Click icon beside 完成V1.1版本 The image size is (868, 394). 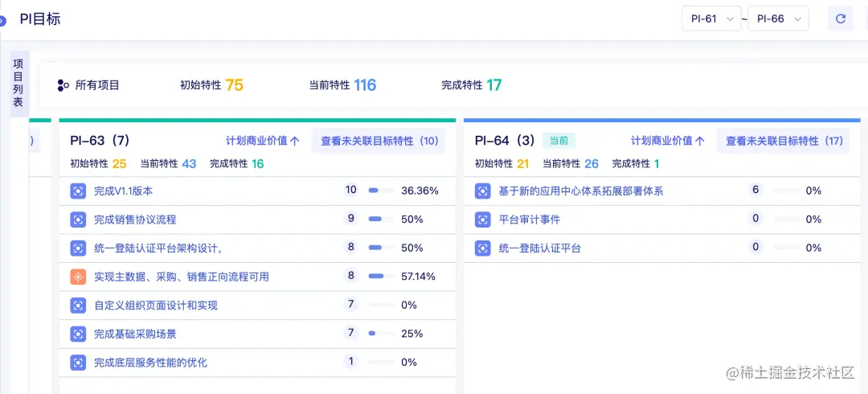pos(78,191)
